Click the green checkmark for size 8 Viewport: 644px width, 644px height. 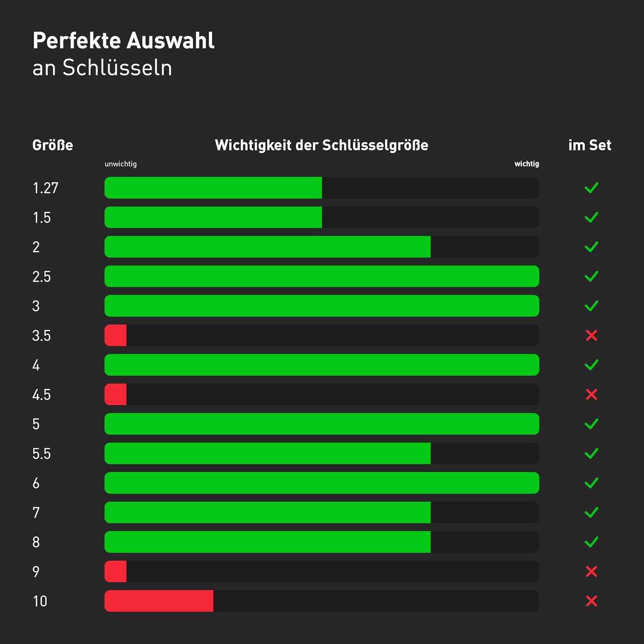pyautogui.click(x=591, y=542)
